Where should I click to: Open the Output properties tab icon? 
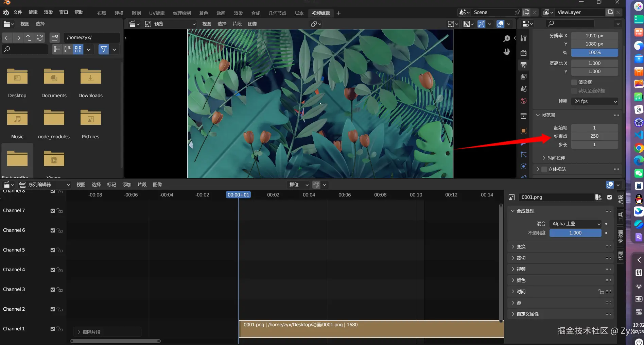pos(524,65)
